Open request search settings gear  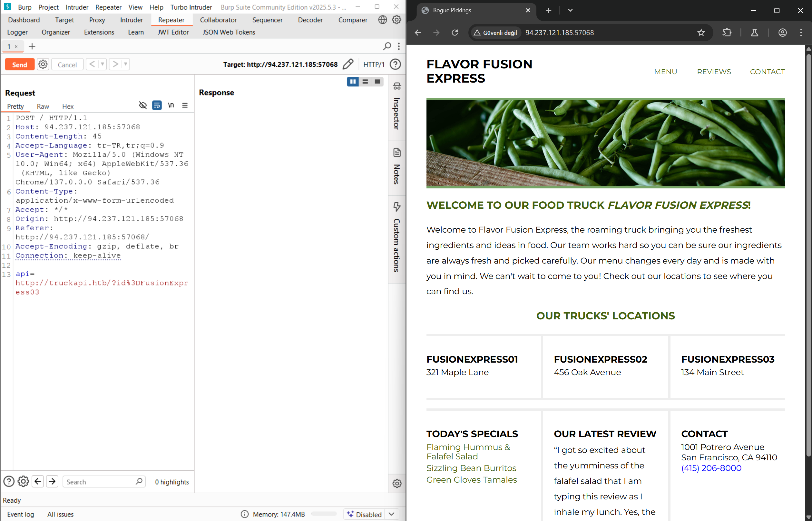tap(23, 481)
